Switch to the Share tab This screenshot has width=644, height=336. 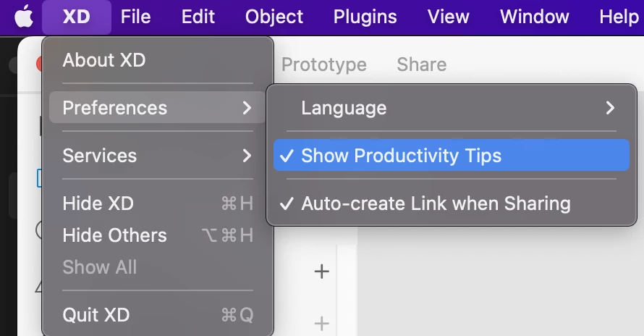click(x=421, y=64)
